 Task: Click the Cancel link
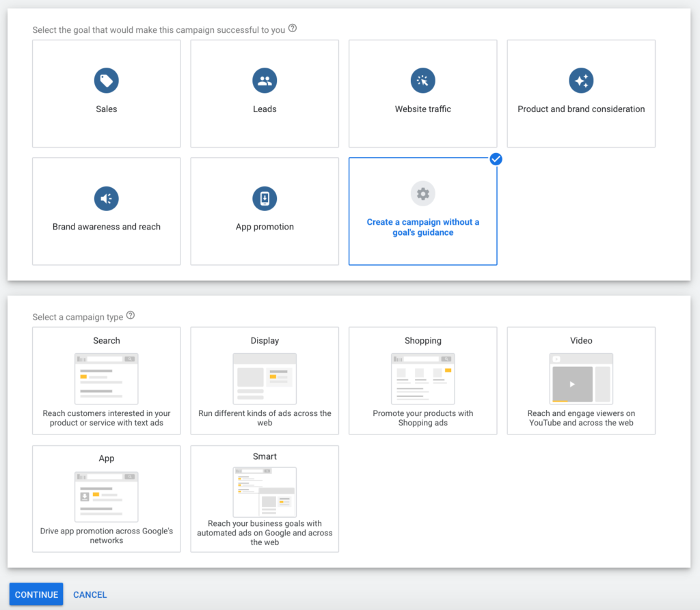tap(90, 595)
